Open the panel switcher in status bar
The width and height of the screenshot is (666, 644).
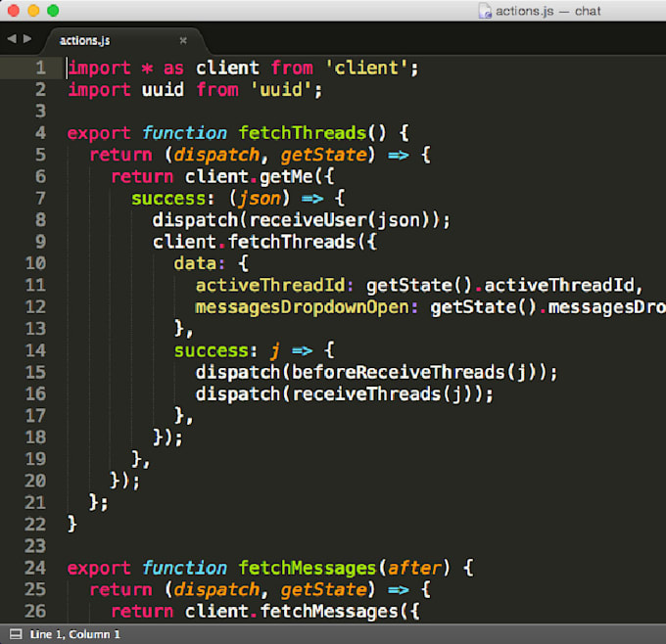[x=14, y=634]
